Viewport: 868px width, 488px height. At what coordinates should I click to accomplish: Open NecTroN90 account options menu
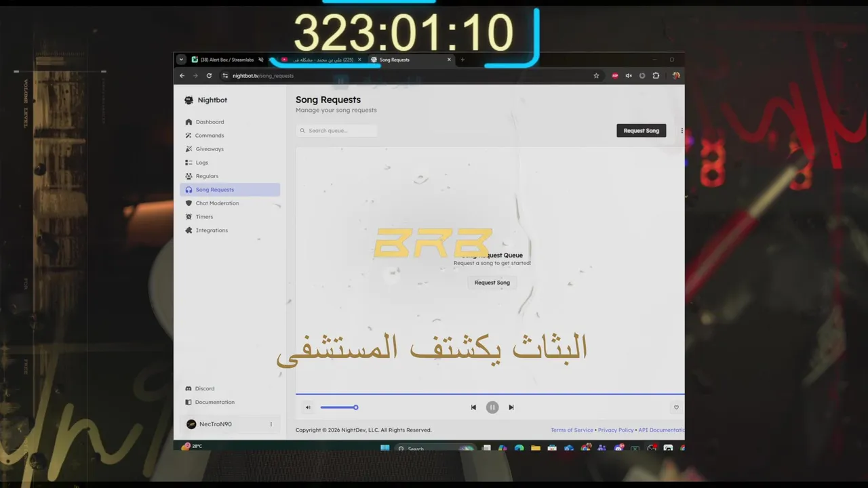pyautogui.click(x=271, y=424)
